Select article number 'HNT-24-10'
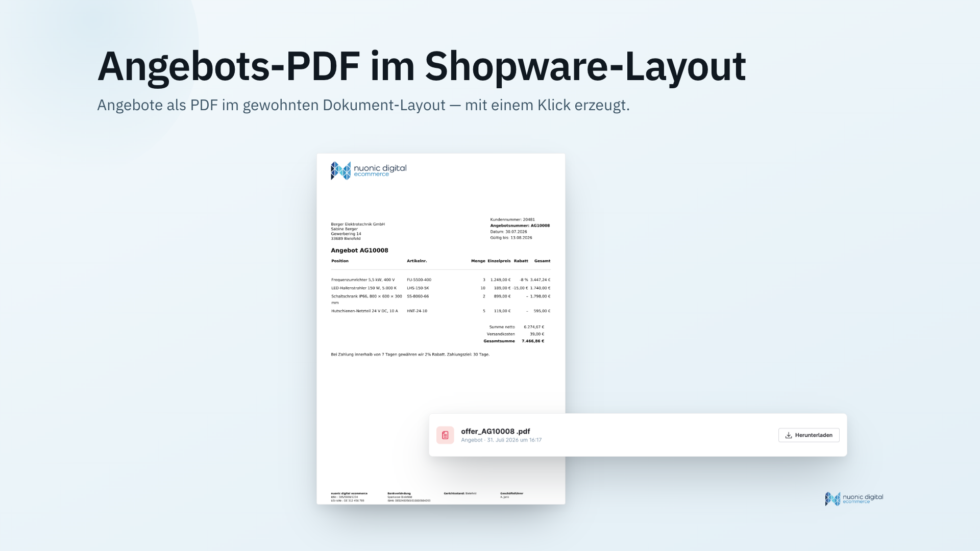Image resolution: width=980 pixels, height=551 pixels. tap(417, 311)
